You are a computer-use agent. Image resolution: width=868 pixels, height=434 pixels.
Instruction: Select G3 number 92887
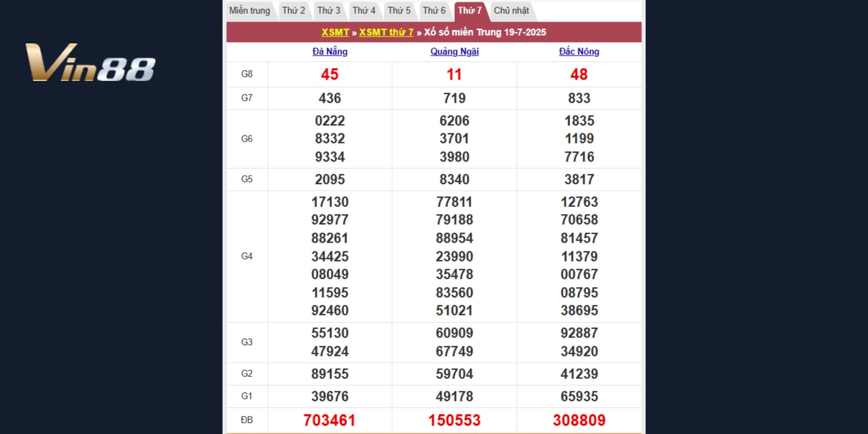(x=579, y=333)
